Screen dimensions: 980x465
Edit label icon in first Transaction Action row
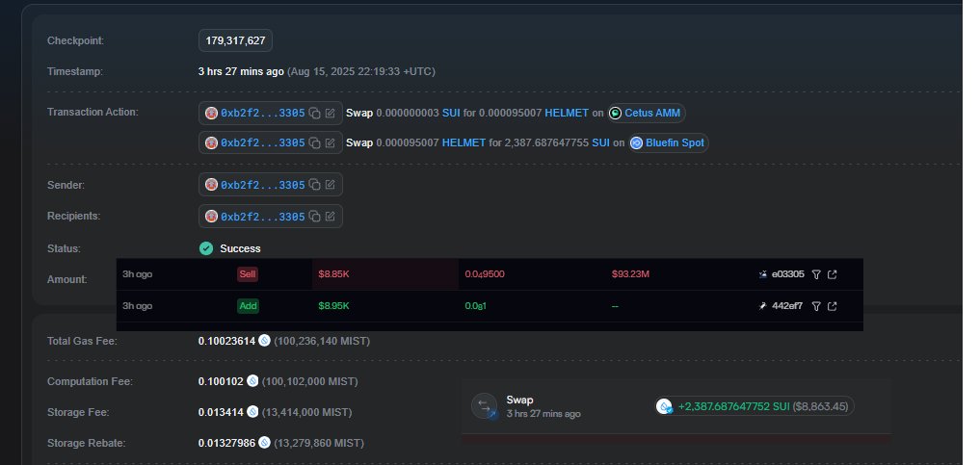[x=330, y=113]
